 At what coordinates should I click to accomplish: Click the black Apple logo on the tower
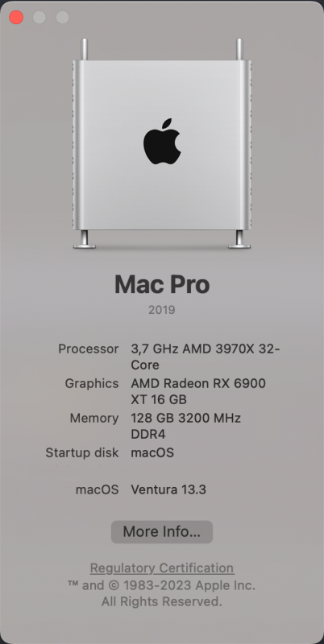[x=162, y=142]
